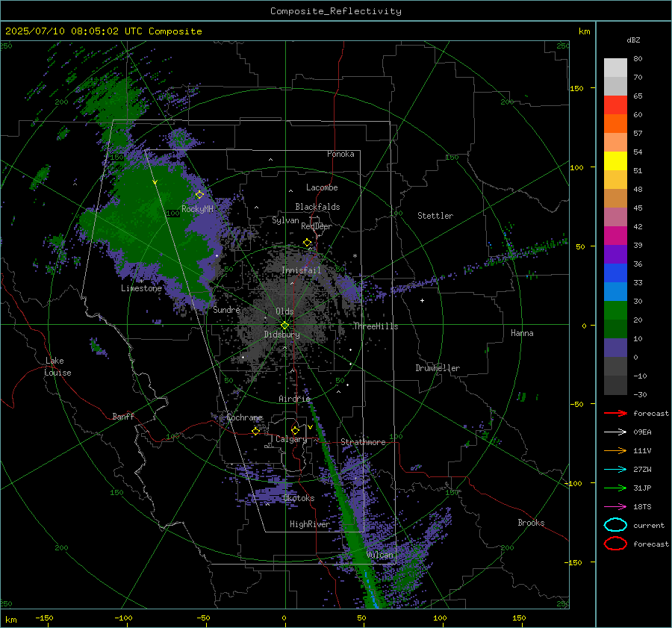Click the Banff map label

[x=123, y=416]
